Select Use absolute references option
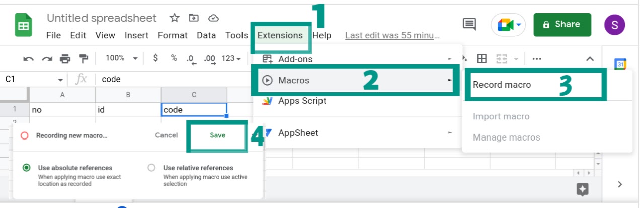Screen dimensions: 644x208 26,168
